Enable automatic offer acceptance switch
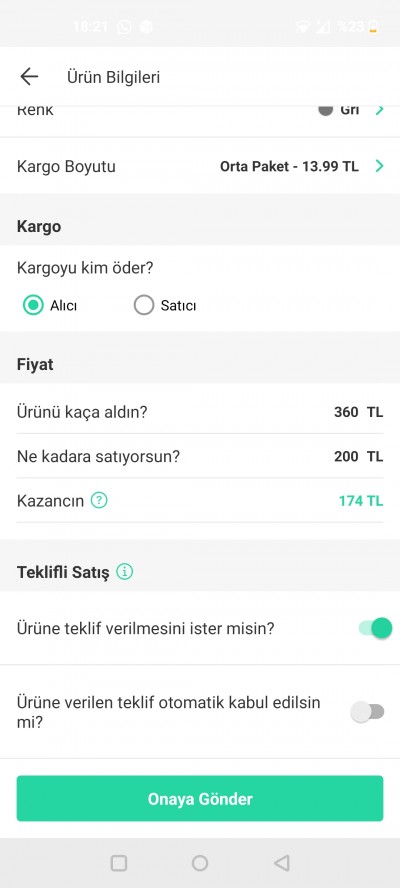 [367, 712]
